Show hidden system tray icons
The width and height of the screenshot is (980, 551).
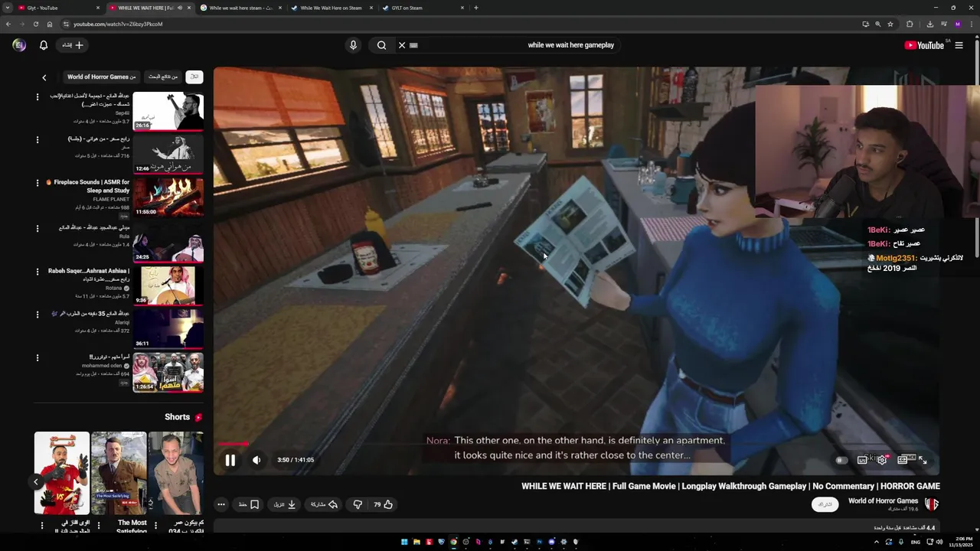click(x=877, y=542)
